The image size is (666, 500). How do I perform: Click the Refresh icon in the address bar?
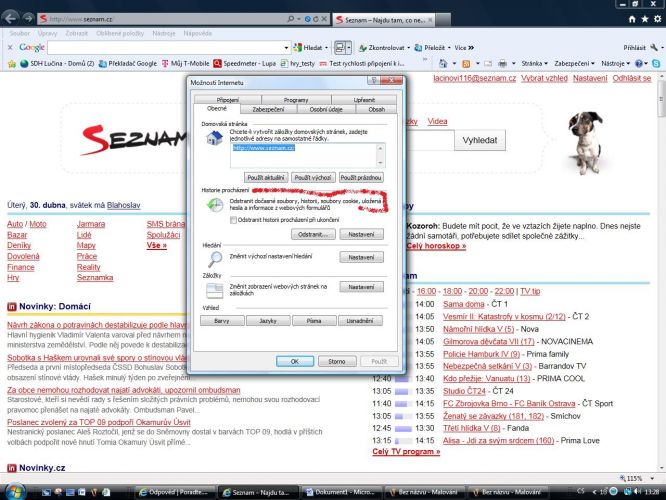pos(316,19)
